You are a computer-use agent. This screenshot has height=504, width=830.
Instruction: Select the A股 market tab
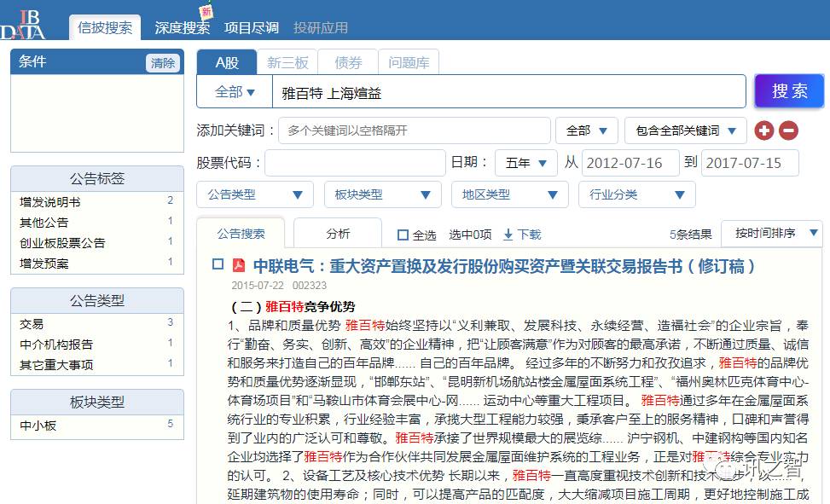pos(227,63)
